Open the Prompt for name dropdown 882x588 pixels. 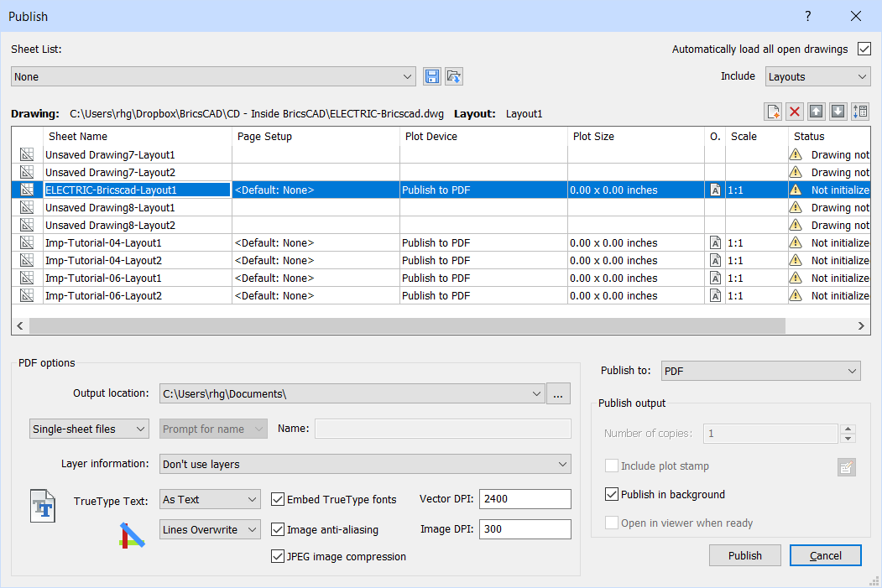point(213,429)
